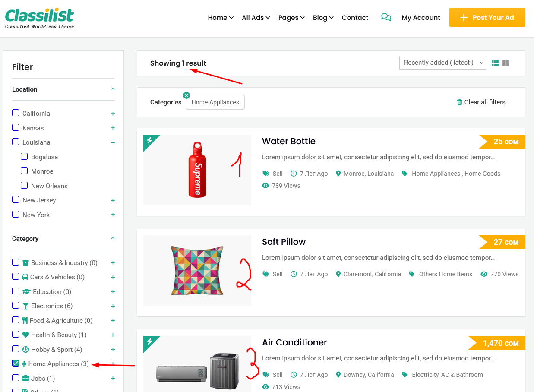Open the Air Conditioner product thumbnail
Screen dimensions: 534x392
pyautogui.click(x=197, y=364)
